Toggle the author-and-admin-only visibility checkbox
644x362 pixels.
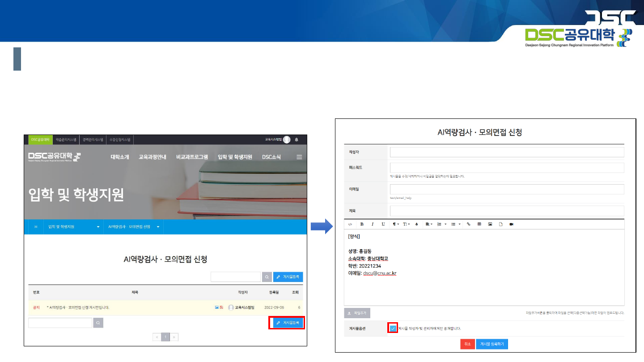point(393,328)
